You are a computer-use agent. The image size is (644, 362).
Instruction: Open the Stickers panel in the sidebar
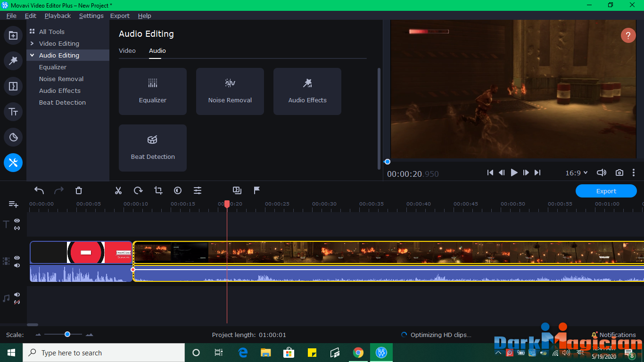pyautogui.click(x=13, y=137)
